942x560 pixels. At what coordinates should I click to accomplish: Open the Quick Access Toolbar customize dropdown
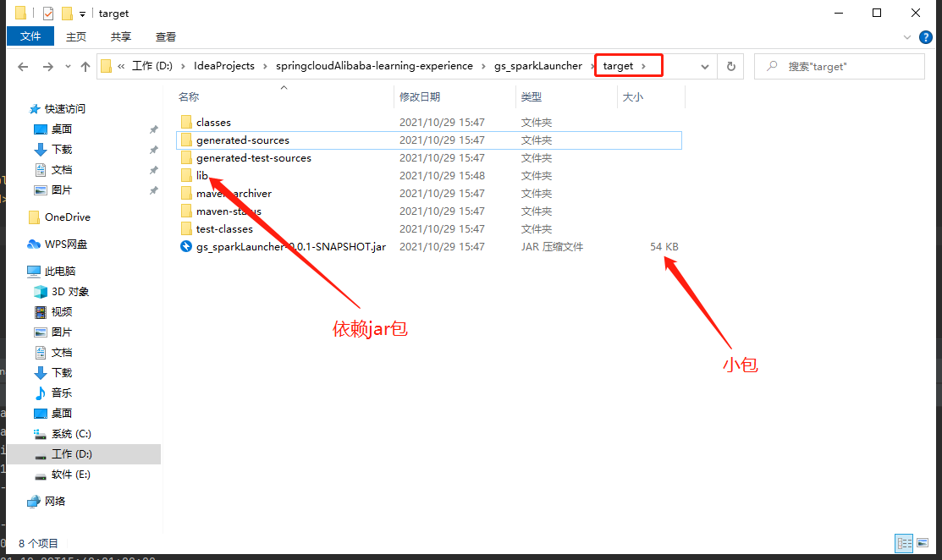(x=82, y=14)
